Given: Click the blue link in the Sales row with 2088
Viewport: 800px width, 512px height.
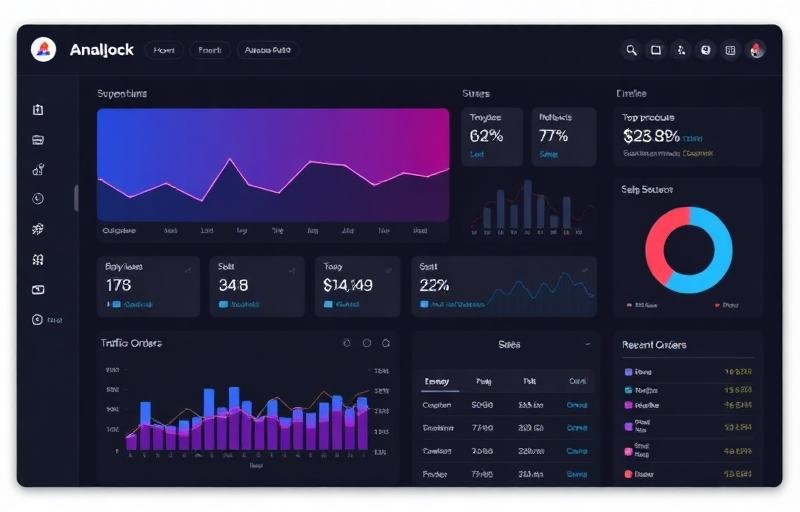Looking at the screenshot, I should 577,451.
